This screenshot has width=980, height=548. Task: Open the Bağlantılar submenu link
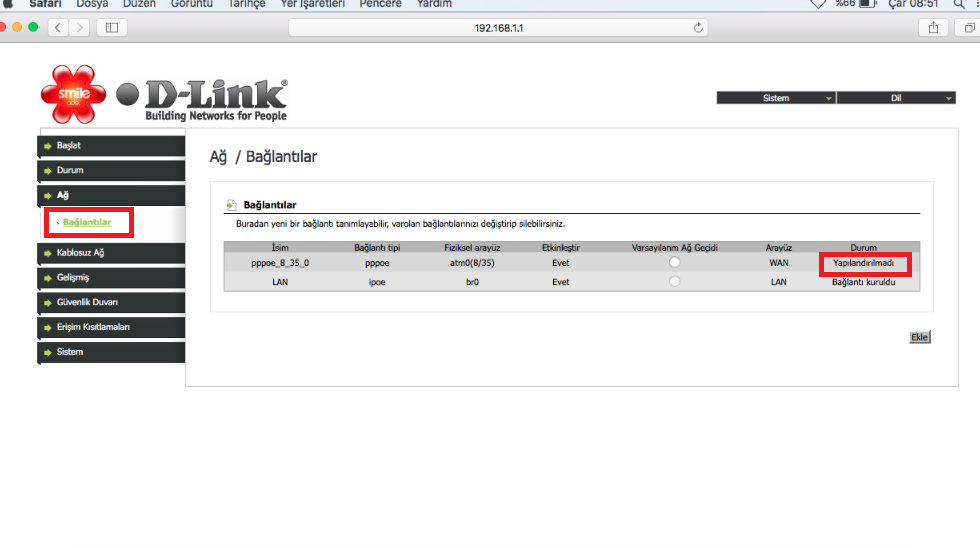pos(87,222)
